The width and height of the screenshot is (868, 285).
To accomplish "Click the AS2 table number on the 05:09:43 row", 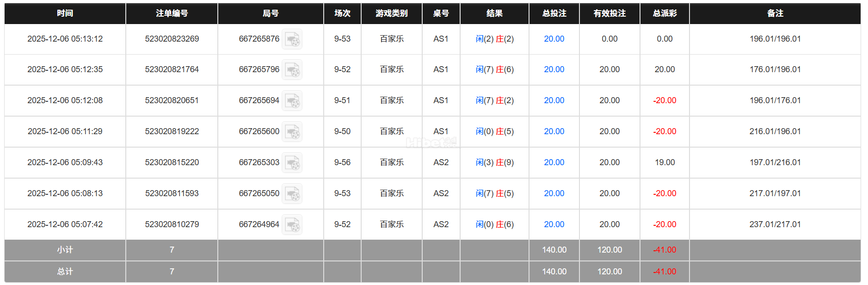I will [x=441, y=162].
